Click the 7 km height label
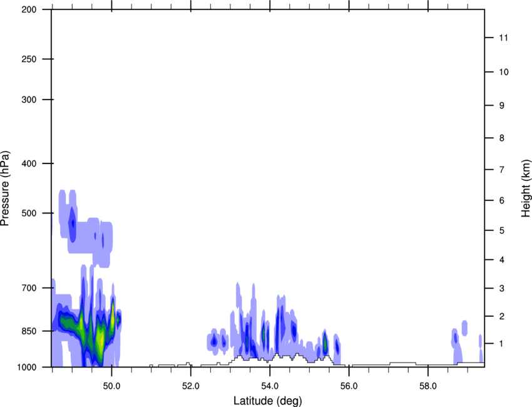The width and height of the screenshot is (532, 407). coord(502,170)
